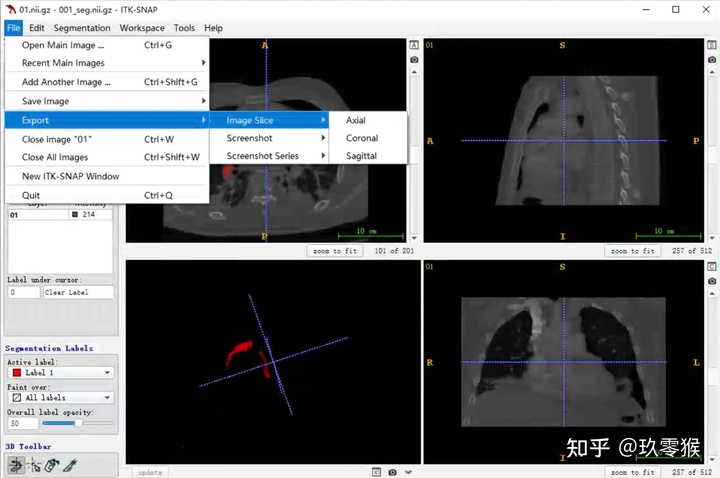
Task: Expand the sagittal view layout icon
Action: pyautogui.click(x=711, y=45)
